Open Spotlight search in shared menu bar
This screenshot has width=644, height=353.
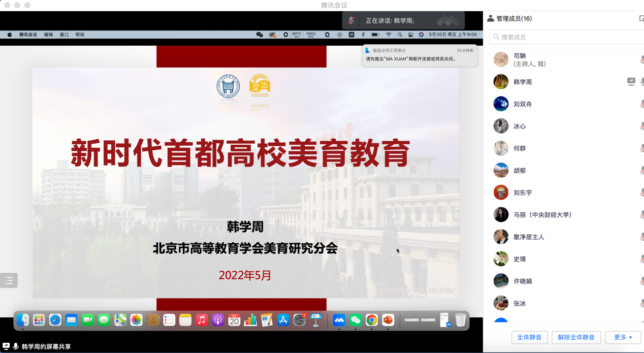(x=400, y=35)
